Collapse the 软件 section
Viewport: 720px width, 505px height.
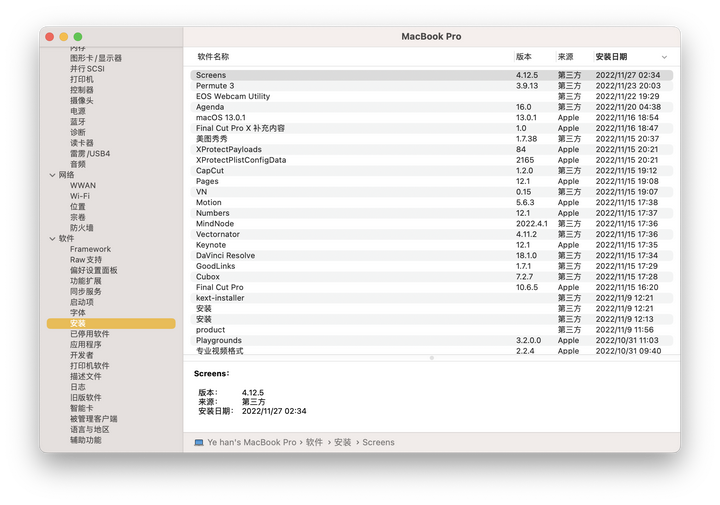pos(52,239)
